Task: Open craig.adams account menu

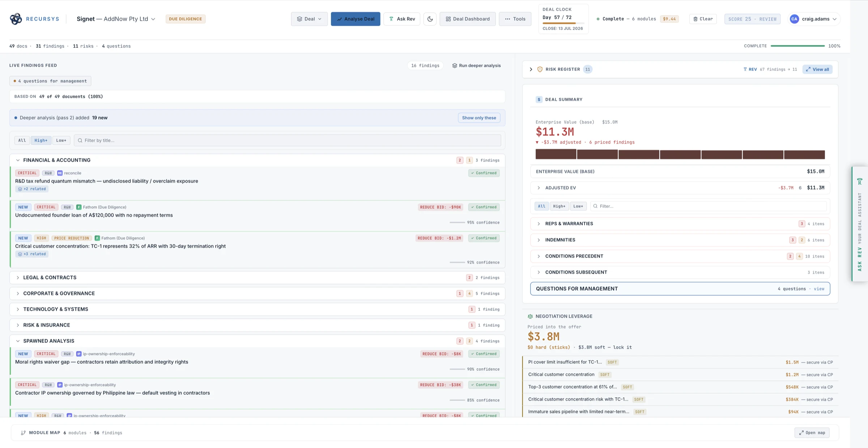Action: click(x=814, y=19)
